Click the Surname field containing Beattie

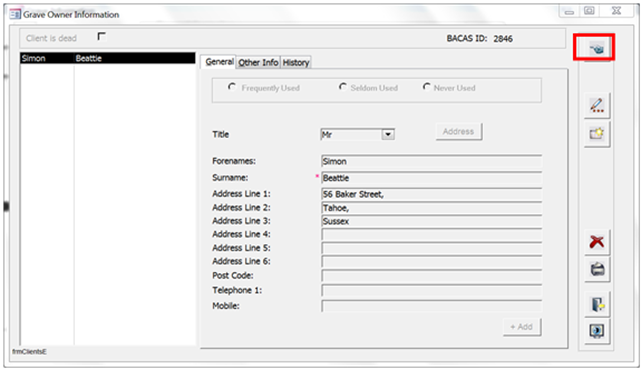click(431, 178)
